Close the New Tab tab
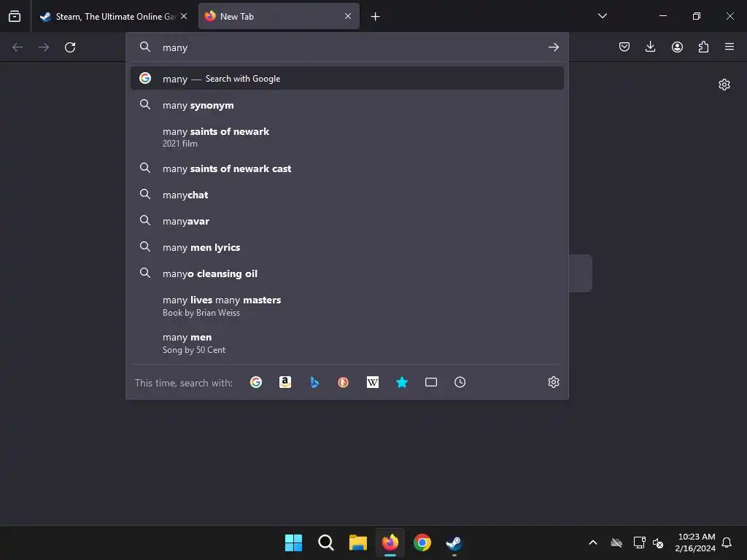The width and height of the screenshot is (747, 560). [x=348, y=16]
